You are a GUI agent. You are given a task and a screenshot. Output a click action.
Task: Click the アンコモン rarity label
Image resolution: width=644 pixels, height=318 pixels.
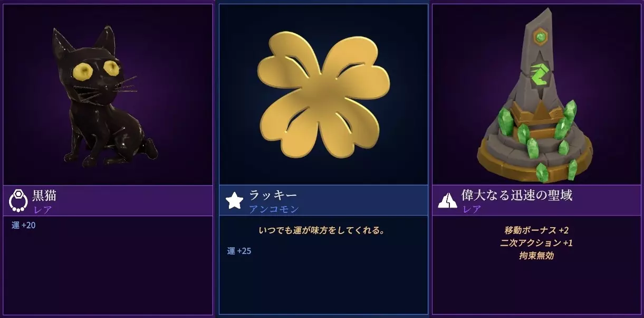273,209
